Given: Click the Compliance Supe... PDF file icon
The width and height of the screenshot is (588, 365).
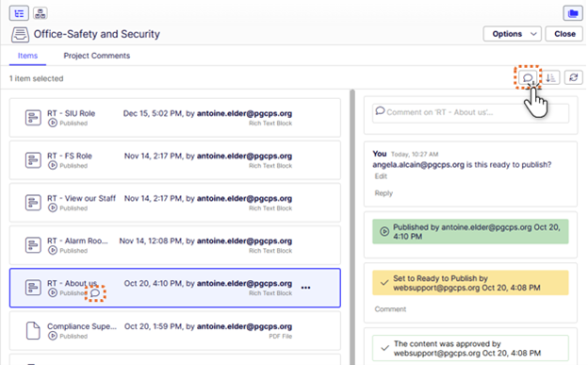Looking at the screenshot, I should tap(33, 330).
